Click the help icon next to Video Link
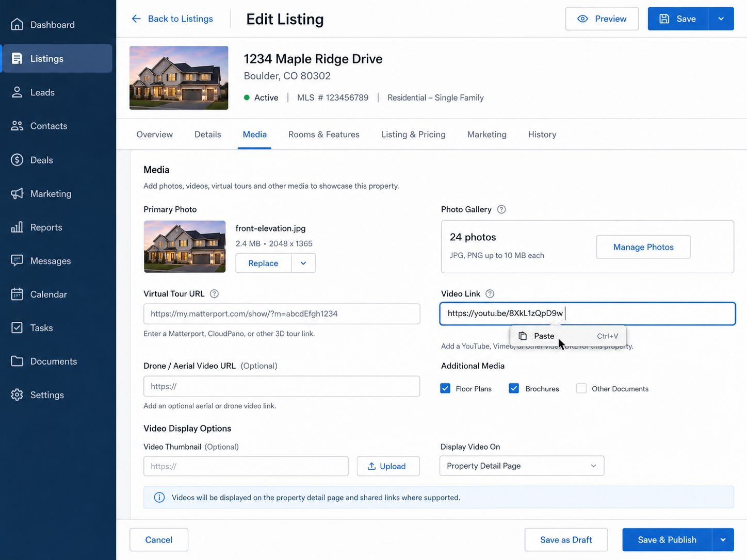The height and width of the screenshot is (560, 747). pyautogui.click(x=490, y=294)
